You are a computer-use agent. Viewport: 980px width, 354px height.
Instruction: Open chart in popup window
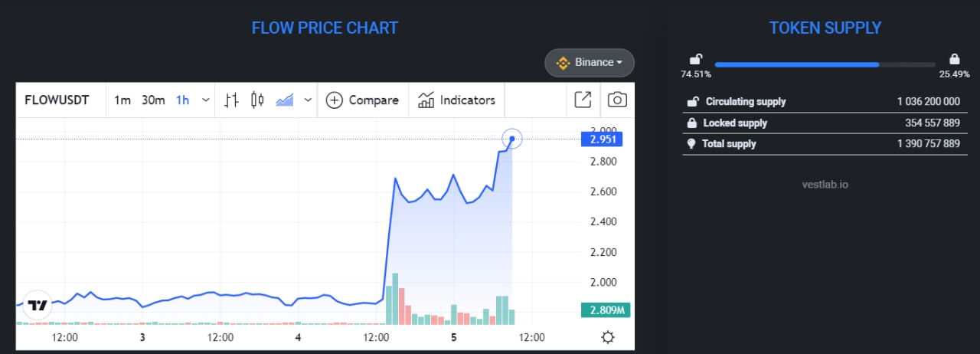click(583, 100)
